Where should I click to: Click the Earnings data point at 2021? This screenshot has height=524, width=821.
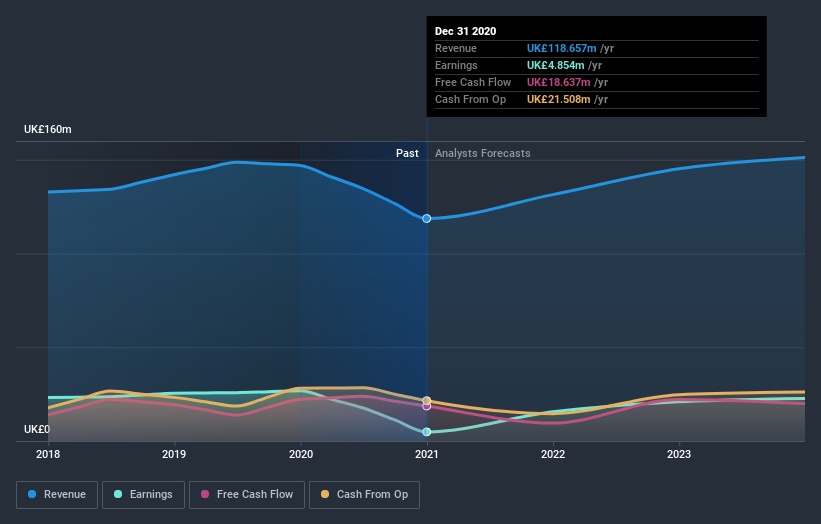pos(427,432)
